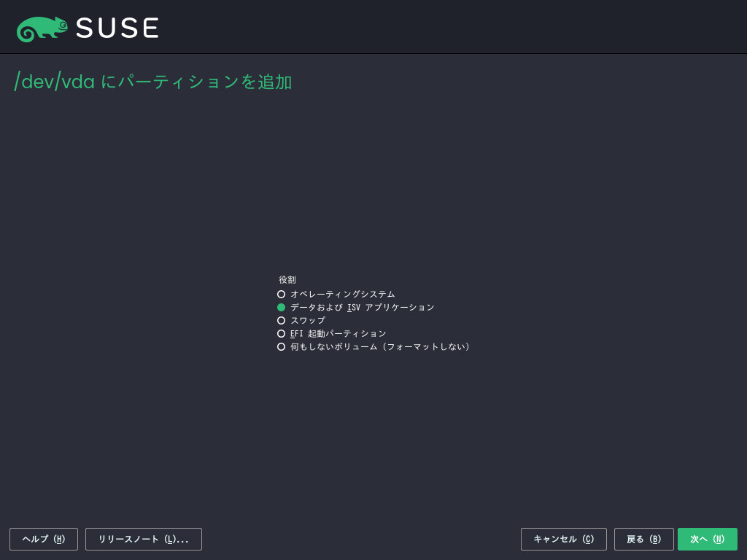Viewport: 747px width, 560px height.
Task: Open help with the ヘルプ (H) button
Action: (44, 539)
